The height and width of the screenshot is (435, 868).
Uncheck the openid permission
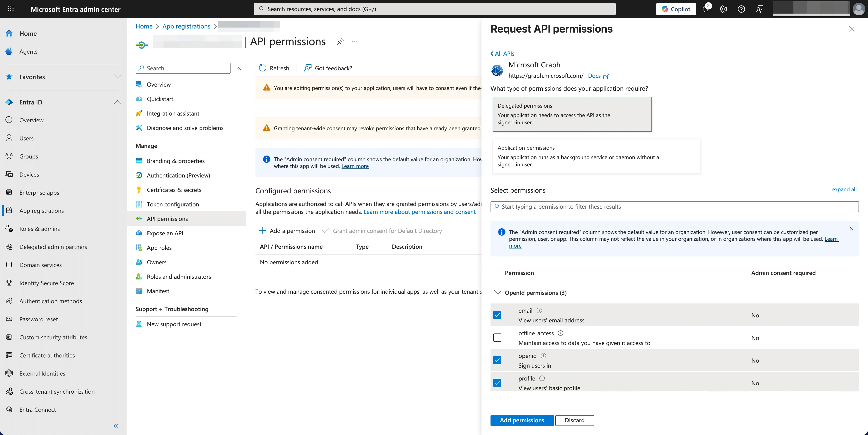coord(497,360)
